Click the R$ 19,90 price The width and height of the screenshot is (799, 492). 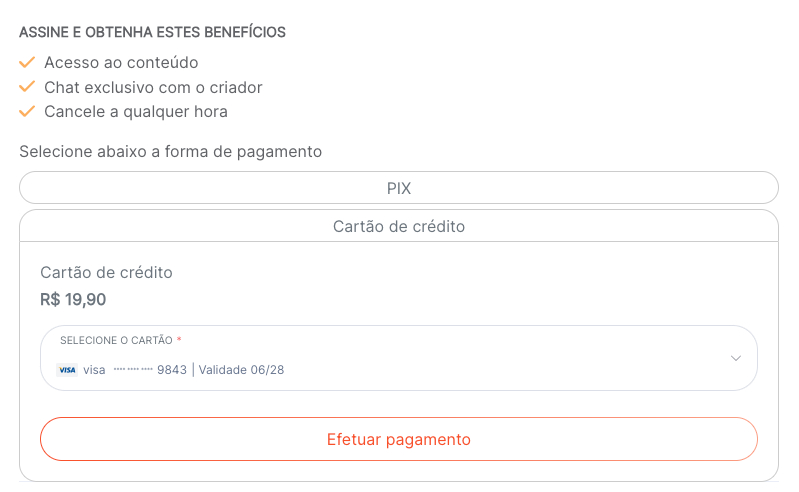pos(73,299)
